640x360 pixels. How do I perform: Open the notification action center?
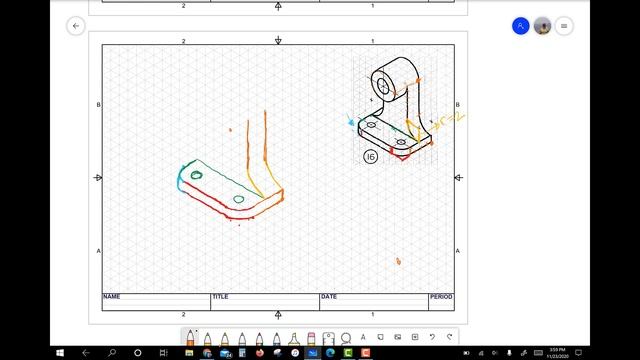point(578,353)
